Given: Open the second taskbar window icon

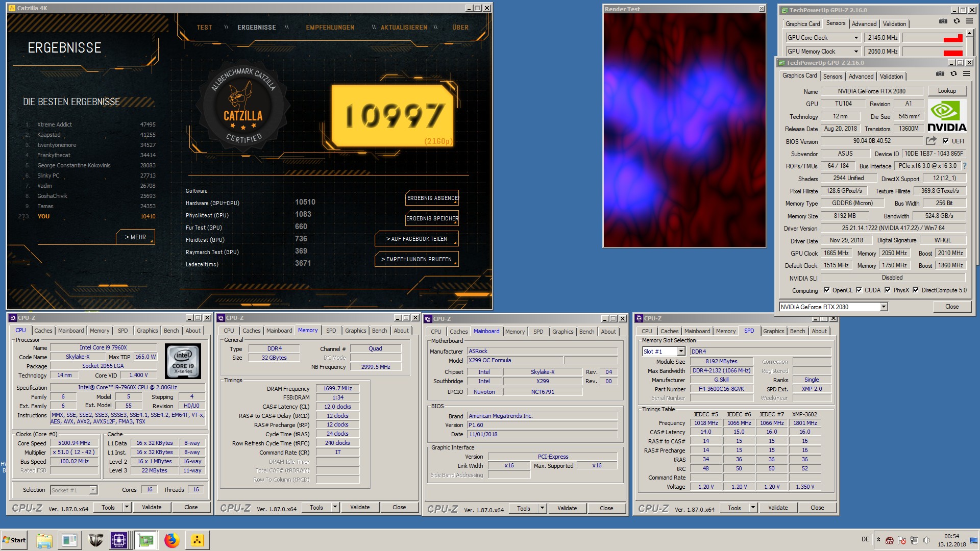Looking at the screenshot, I should (69, 540).
